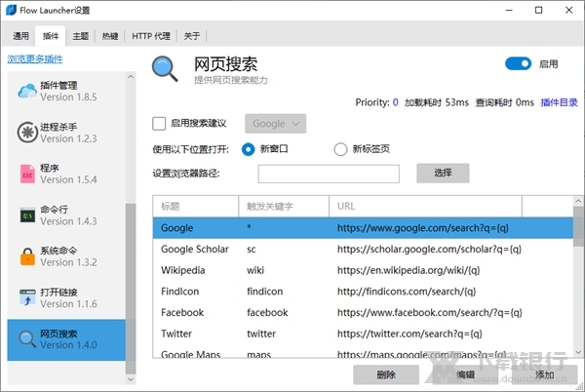Click plugin list scrollbar down arrow
The height and width of the screenshot is (392, 585).
pyautogui.click(x=131, y=379)
